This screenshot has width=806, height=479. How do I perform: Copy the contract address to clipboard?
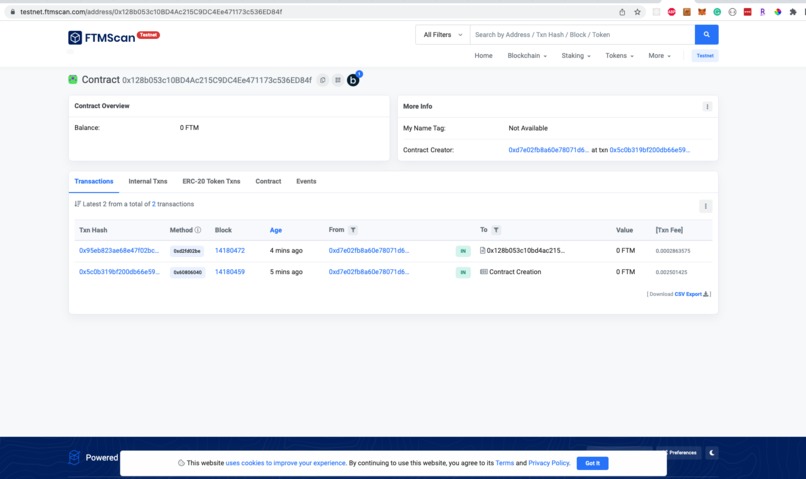coord(323,80)
